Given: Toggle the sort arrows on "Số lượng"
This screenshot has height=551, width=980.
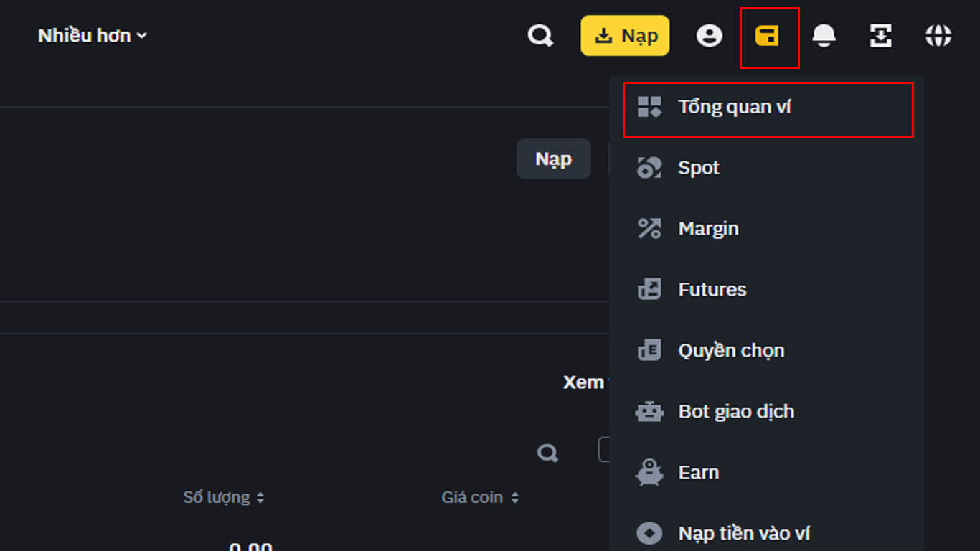Looking at the screenshot, I should click(260, 496).
